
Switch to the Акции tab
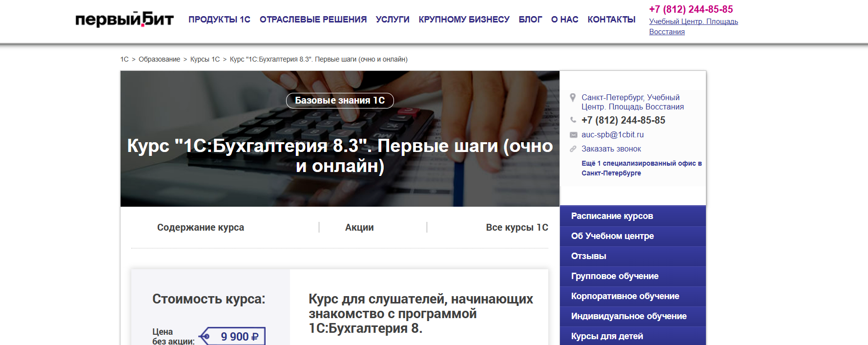tap(359, 227)
